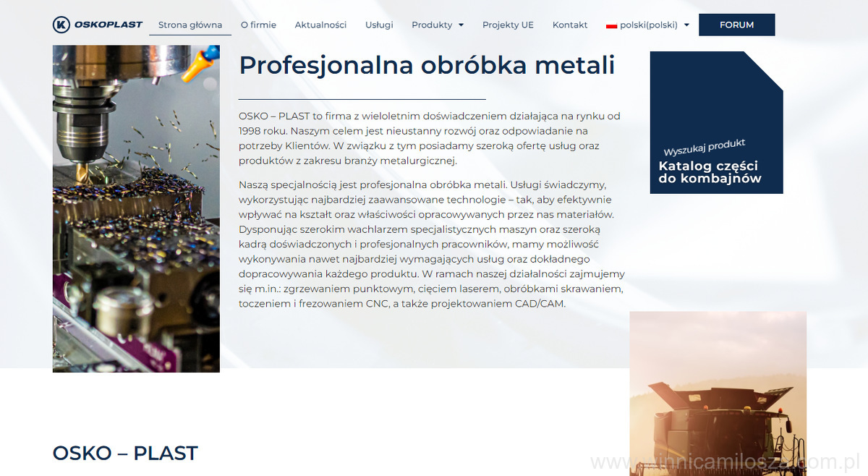Go to the Kontakt page

570,25
